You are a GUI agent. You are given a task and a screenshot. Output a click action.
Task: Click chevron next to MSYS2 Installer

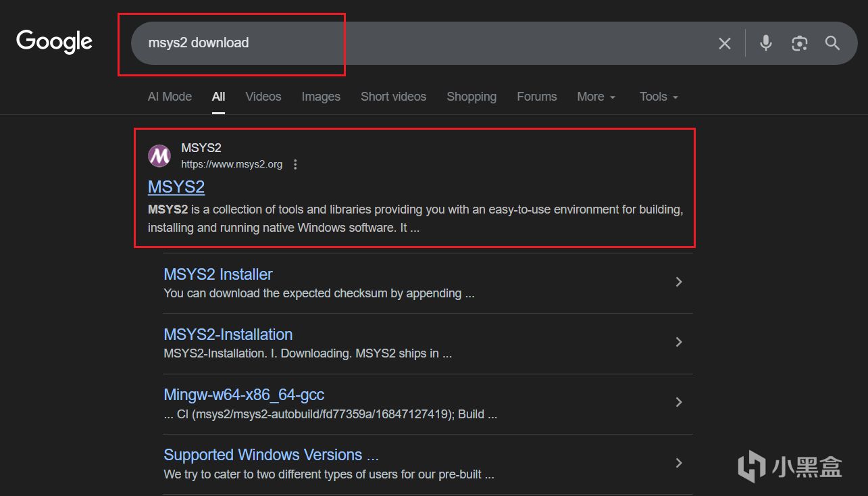679,282
